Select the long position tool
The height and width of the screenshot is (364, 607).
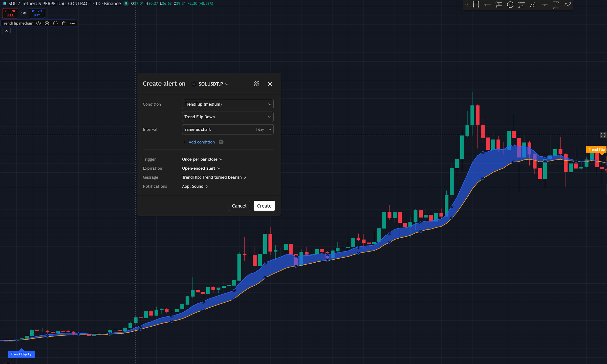[x=499, y=5]
